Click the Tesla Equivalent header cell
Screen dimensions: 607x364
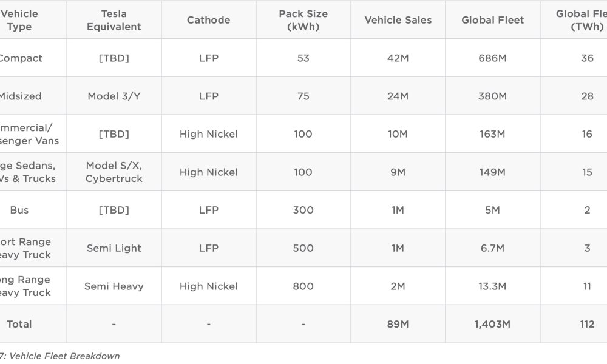click(x=114, y=20)
